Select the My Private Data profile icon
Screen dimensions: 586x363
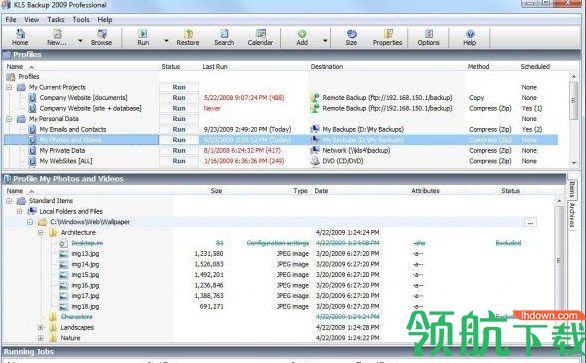tap(33, 150)
